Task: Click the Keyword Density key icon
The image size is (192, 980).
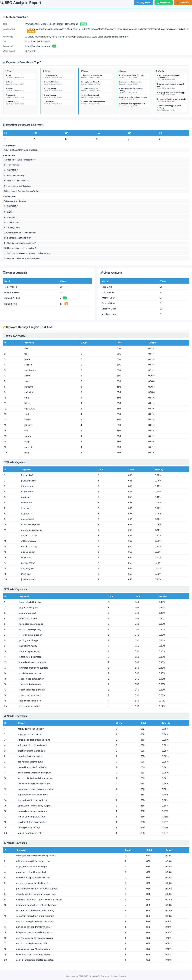Action: point(4,327)
